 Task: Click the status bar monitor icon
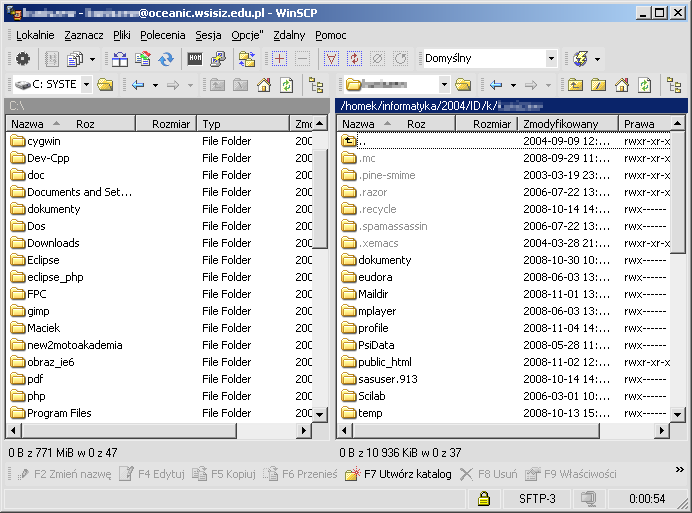point(588,499)
